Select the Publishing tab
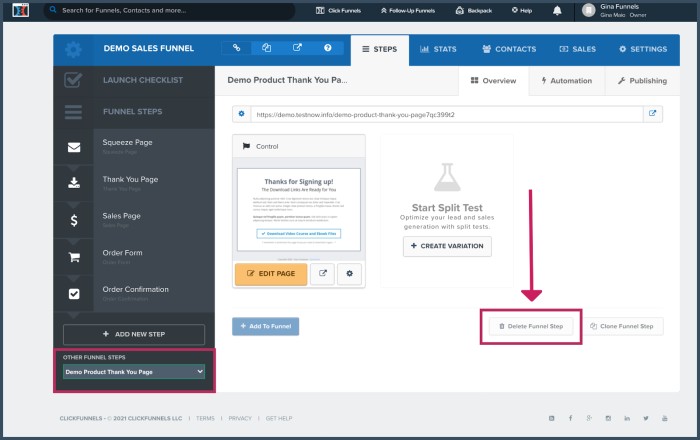 [x=642, y=81]
